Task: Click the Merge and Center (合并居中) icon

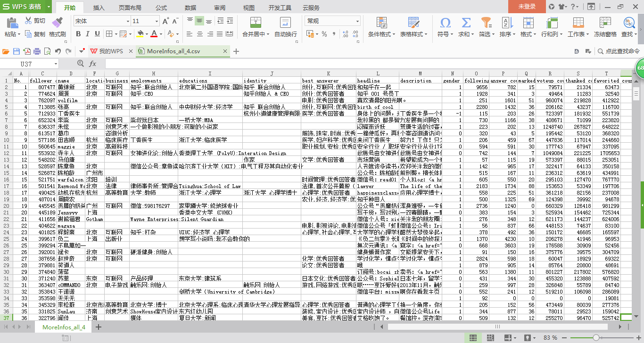Action: click(x=256, y=22)
